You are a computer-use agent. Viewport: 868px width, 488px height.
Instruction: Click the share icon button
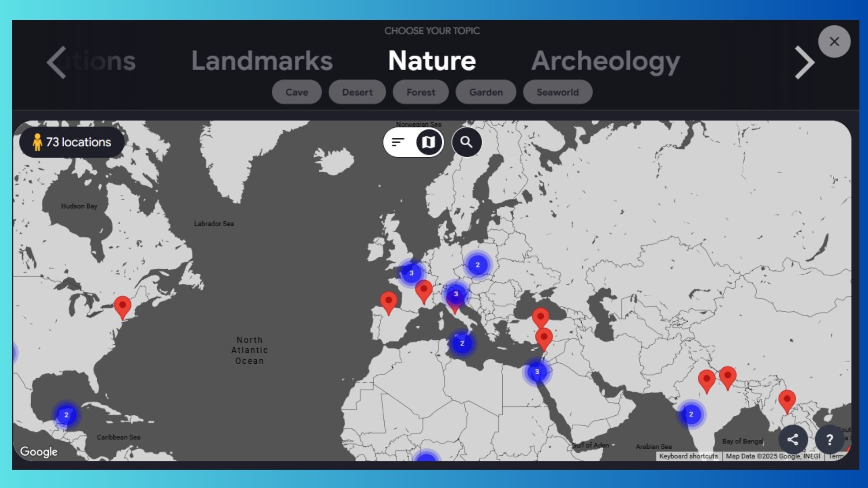[x=793, y=439]
